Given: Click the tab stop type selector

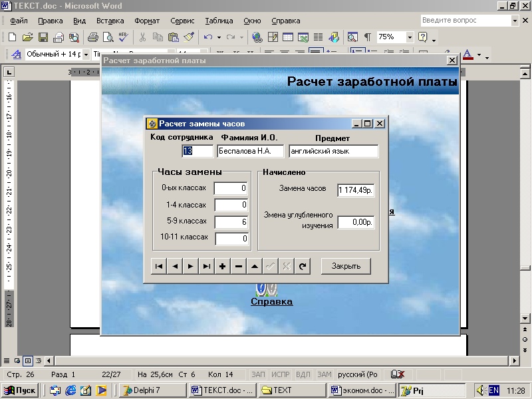Looking at the screenshot, I should tap(9, 72).
